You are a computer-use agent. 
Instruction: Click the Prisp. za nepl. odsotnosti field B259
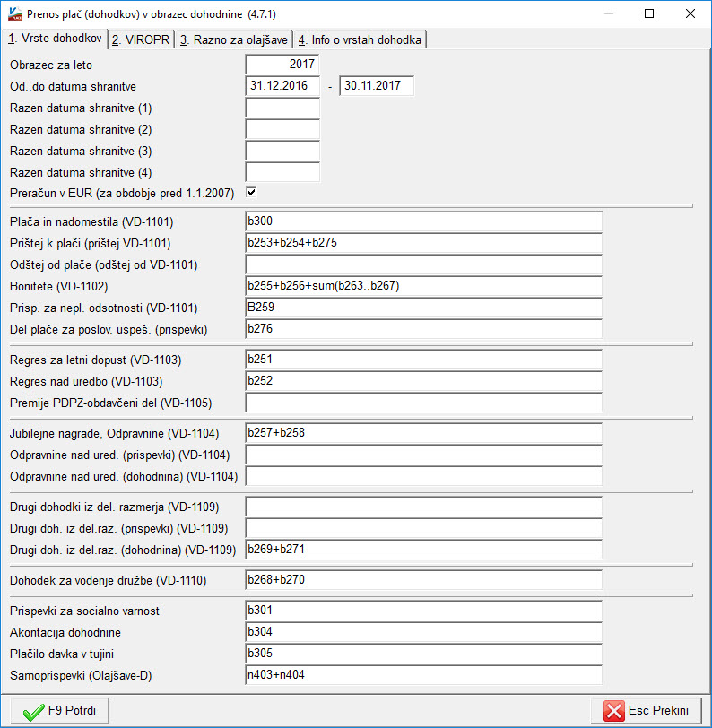pyautogui.click(x=423, y=308)
